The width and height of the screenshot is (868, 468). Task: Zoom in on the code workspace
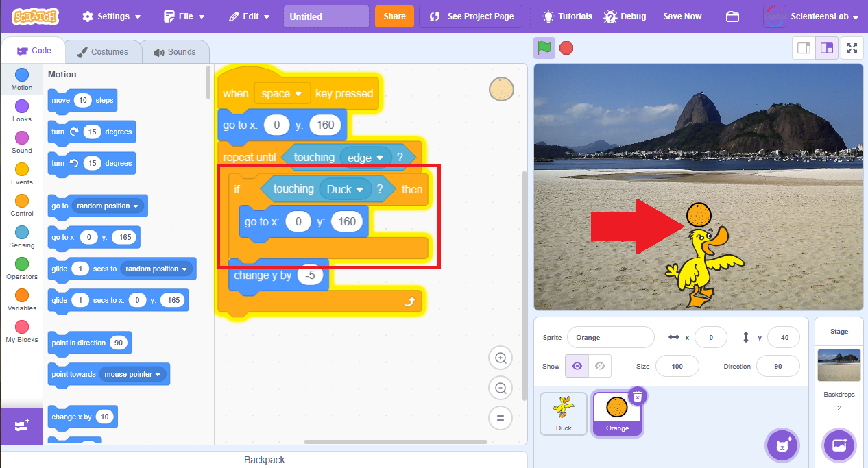[501, 358]
